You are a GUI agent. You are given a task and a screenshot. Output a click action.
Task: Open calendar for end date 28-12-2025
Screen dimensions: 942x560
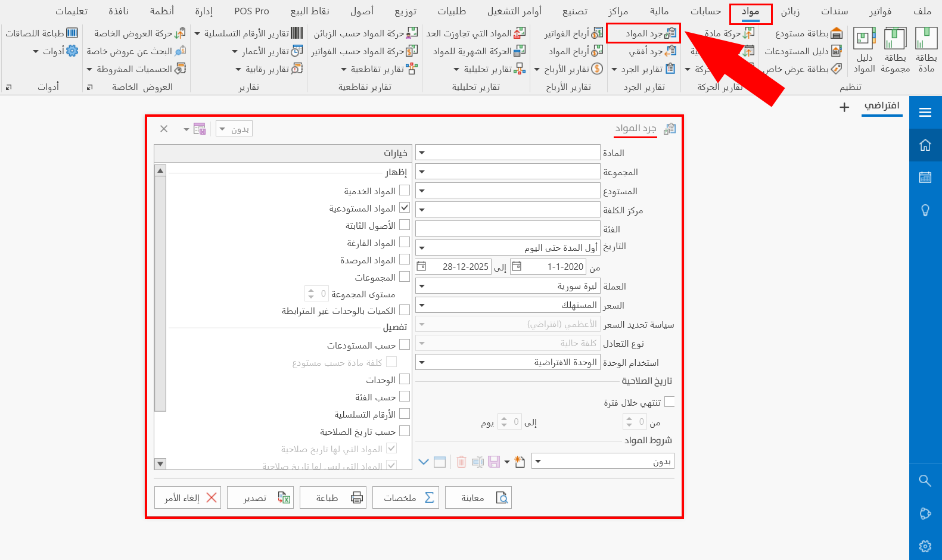421,267
